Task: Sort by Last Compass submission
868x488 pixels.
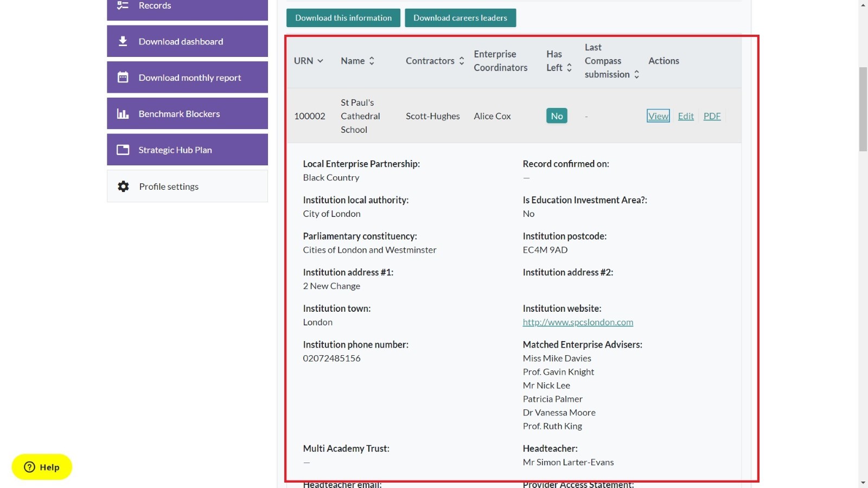Action: pyautogui.click(x=612, y=61)
